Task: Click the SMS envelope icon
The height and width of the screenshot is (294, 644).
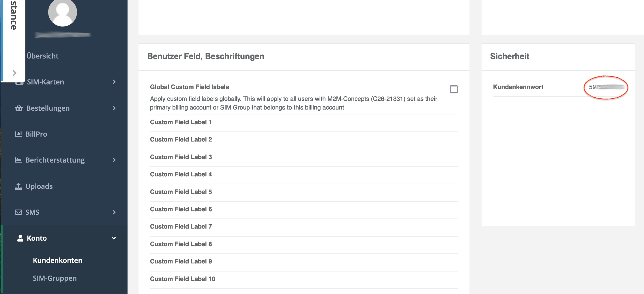Action: [x=18, y=212]
